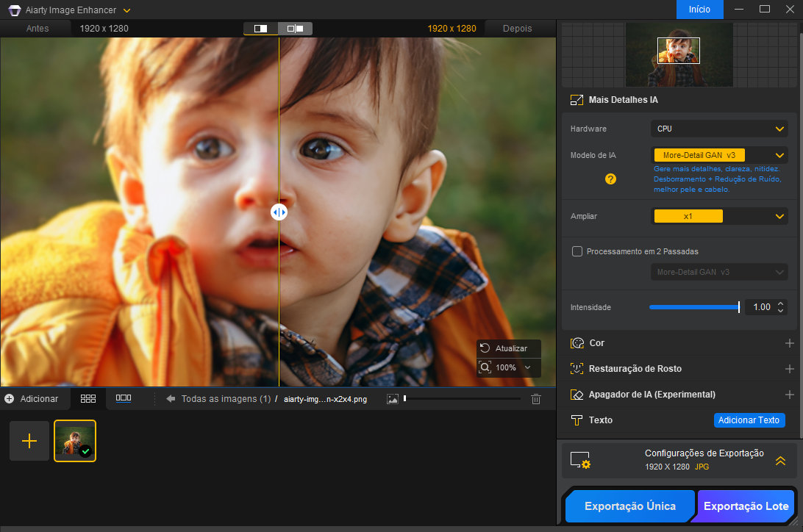This screenshot has width=803, height=532.
Task: Open the Início tab
Action: pos(699,10)
